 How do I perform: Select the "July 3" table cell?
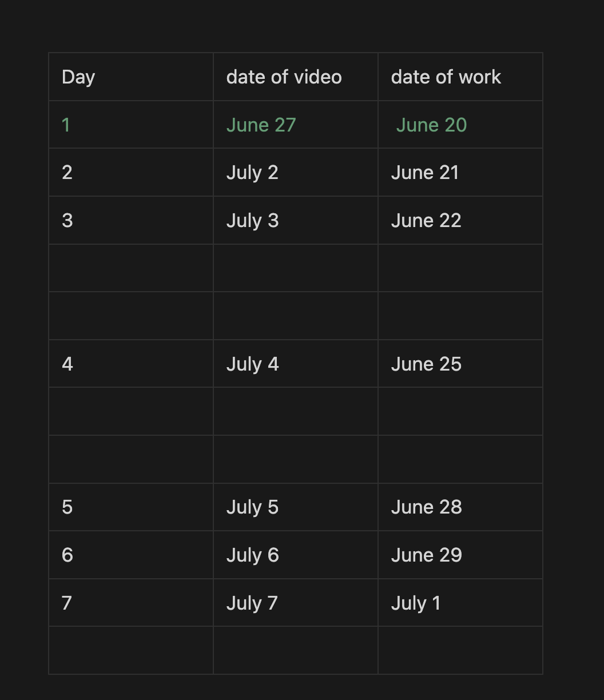click(x=252, y=221)
